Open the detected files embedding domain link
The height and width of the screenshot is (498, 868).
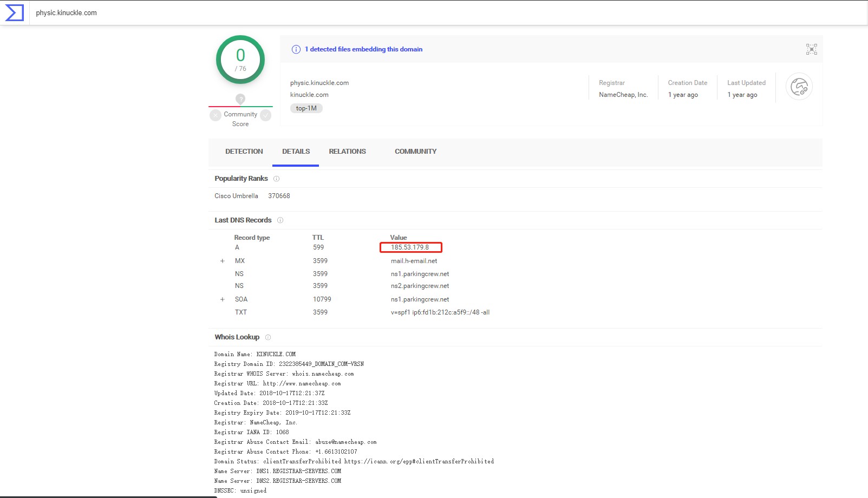[x=363, y=49]
